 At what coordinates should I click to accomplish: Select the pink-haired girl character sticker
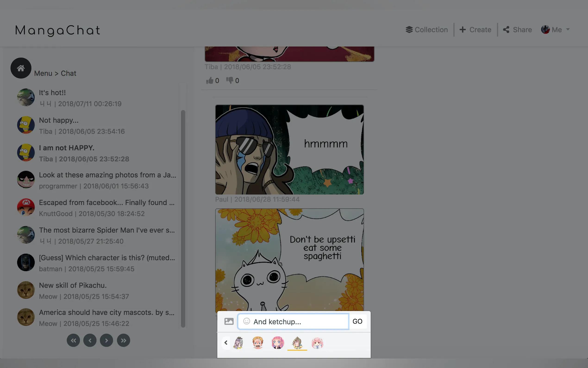[278, 343]
